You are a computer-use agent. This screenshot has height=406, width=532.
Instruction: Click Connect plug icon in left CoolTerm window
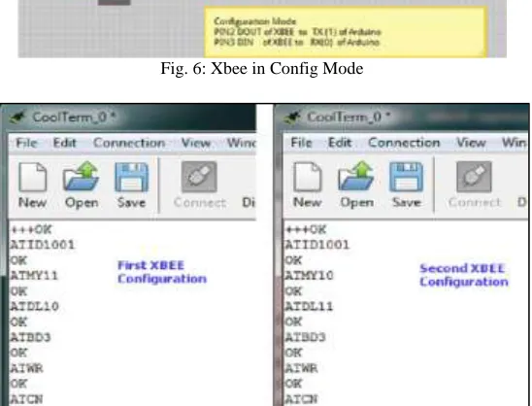tap(199, 177)
